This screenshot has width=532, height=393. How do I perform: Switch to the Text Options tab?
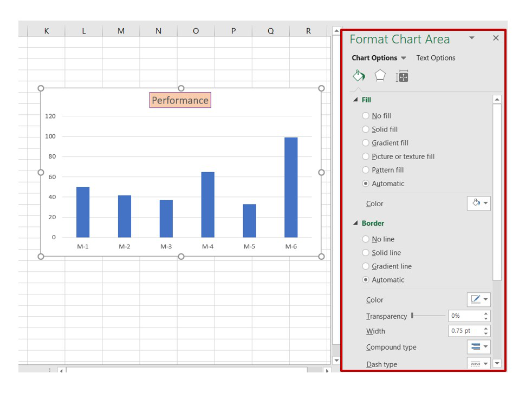click(x=436, y=58)
